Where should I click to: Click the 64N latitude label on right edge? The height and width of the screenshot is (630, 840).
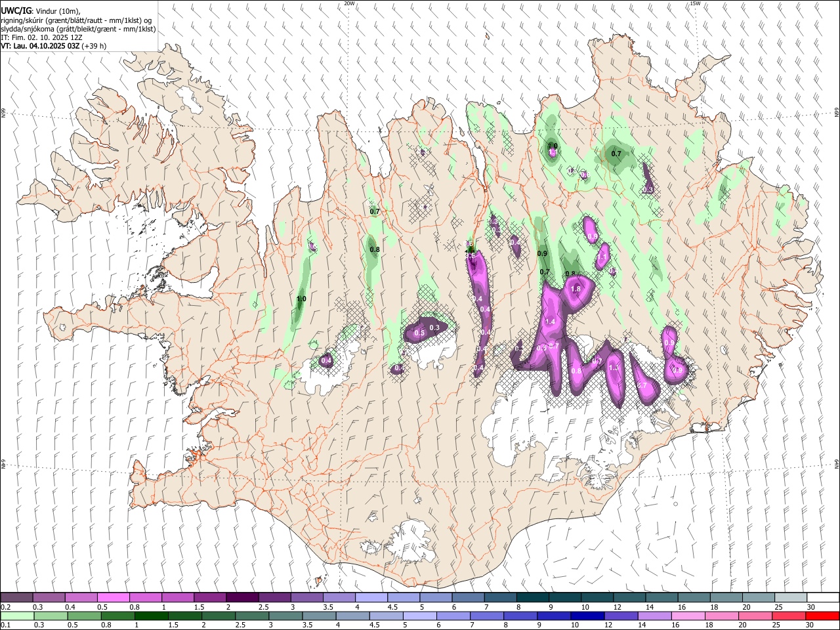pos(837,463)
